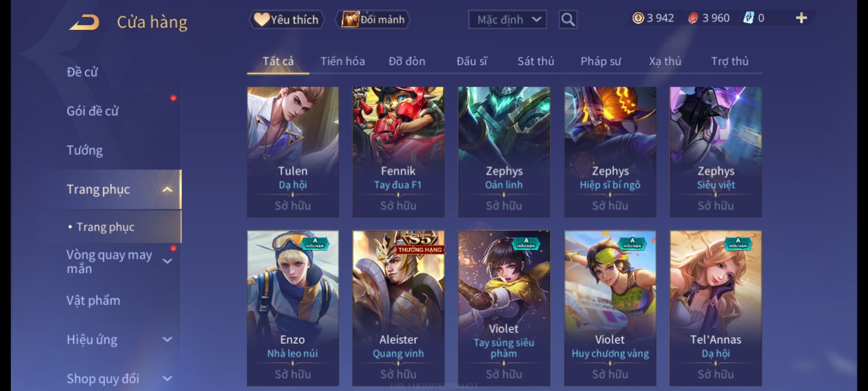Tap the red ruby currency icon
Viewport: 868px width, 391px height.
(693, 18)
